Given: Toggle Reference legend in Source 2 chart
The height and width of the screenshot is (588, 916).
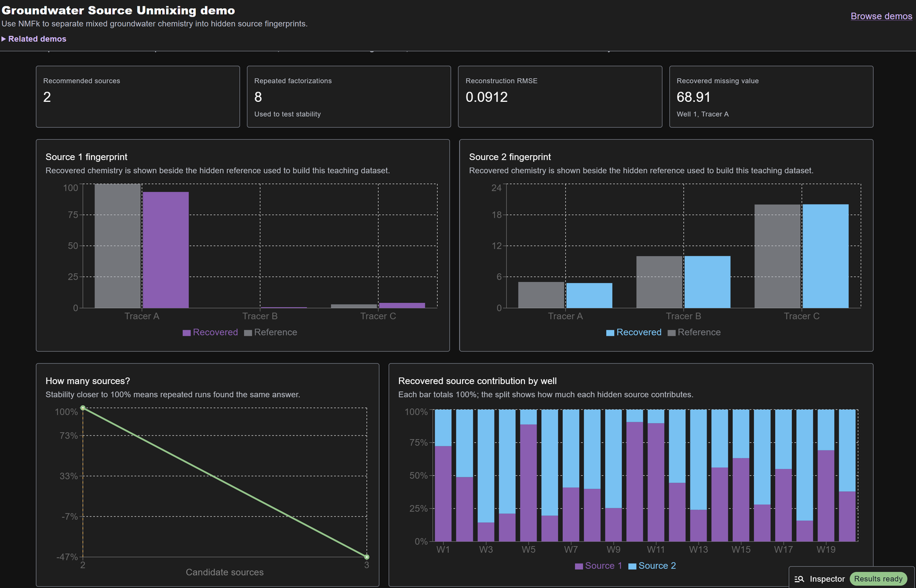Looking at the screenshot, I should 694,332.
